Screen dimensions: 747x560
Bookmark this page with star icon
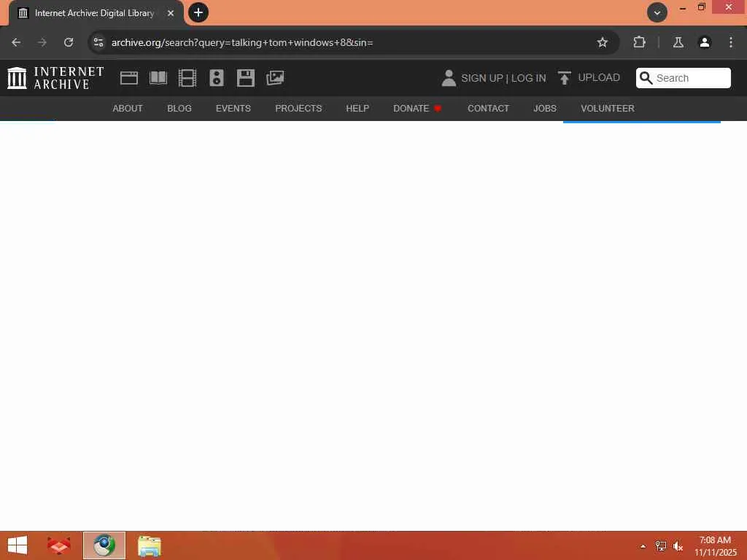click(x=602, y=42)
